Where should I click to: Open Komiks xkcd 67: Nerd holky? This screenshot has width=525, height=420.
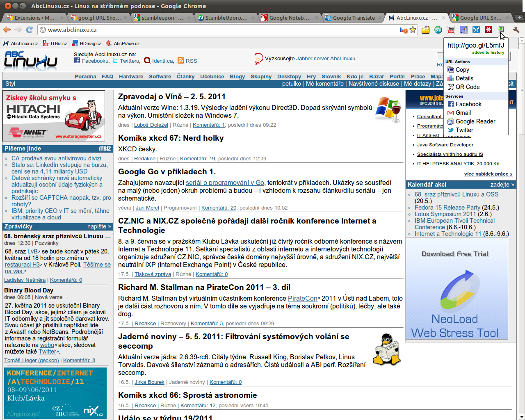pyautogui.click(x=171, y=138)
